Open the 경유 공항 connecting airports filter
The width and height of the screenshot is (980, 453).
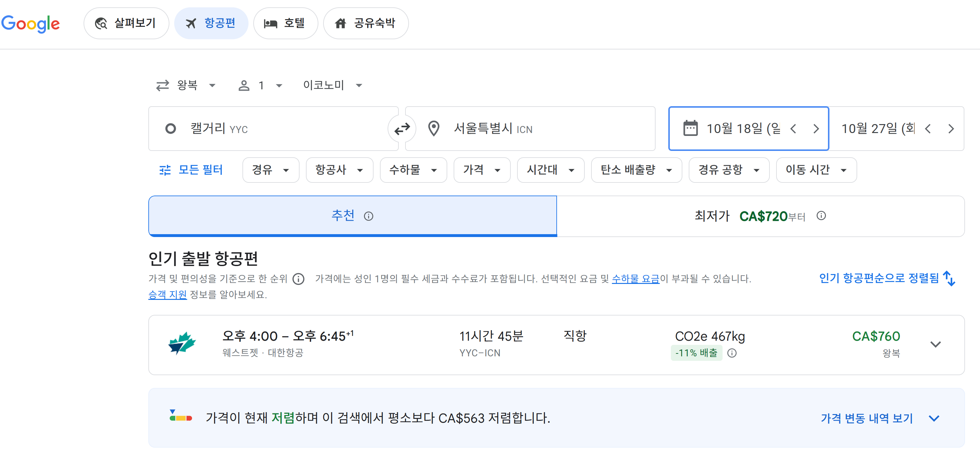click(729, 170)
